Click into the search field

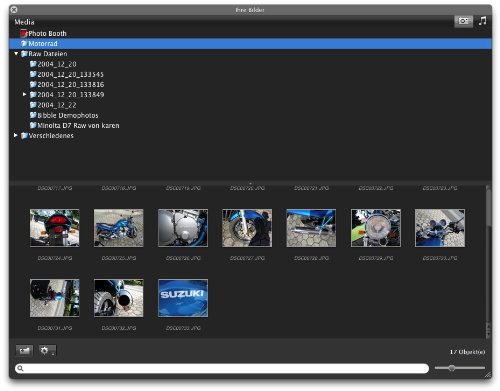point(222,368)
